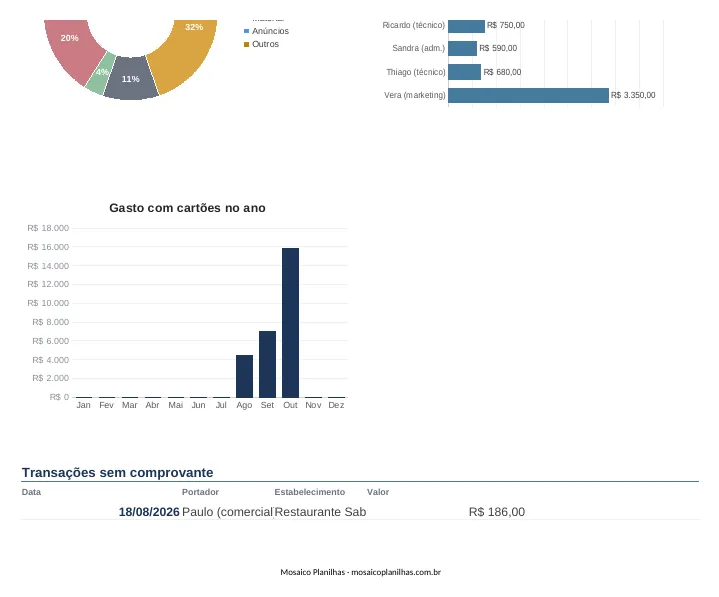Click the Vera (marketing) bar

[529, 95]
